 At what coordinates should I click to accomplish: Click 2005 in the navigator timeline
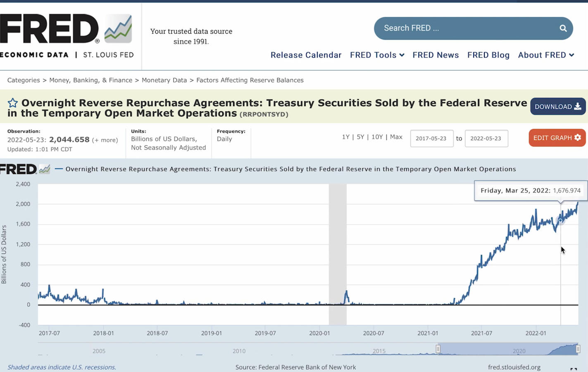pos(99,351)
